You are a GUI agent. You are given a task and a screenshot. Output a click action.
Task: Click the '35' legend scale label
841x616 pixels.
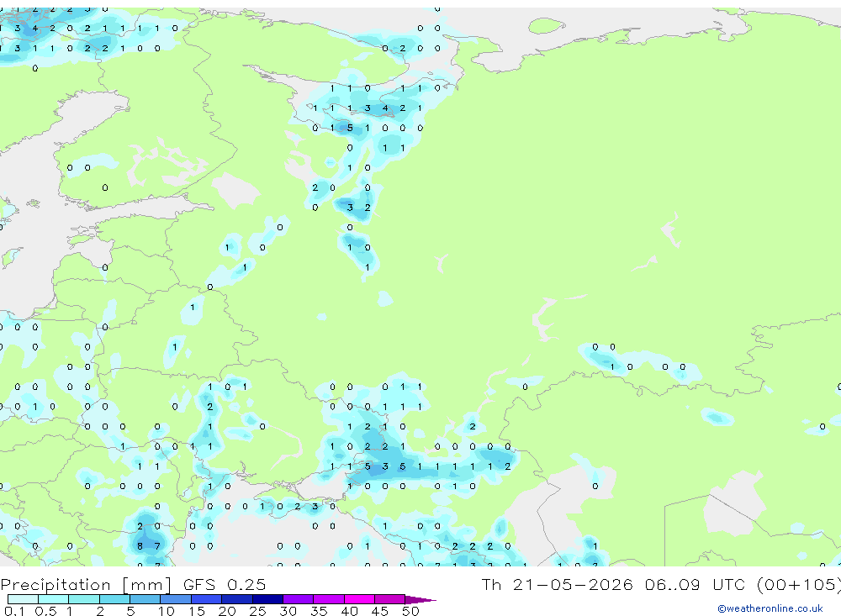click(x=319, y=611)
